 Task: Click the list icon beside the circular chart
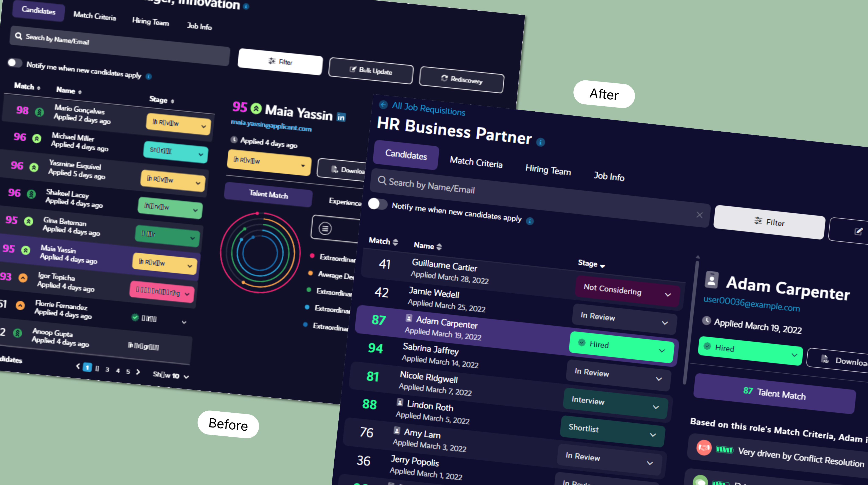(x=325, y=228)
